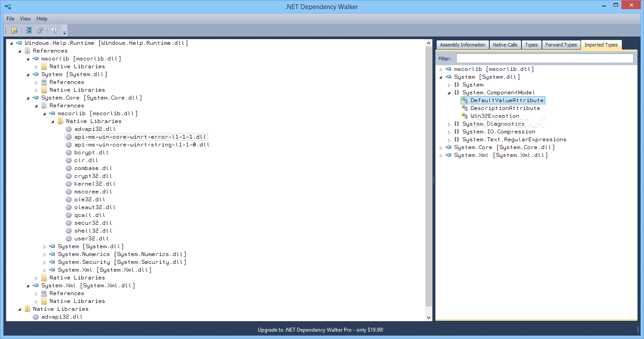Click the gear icon next to qcall.dll

tap(69, 215)
